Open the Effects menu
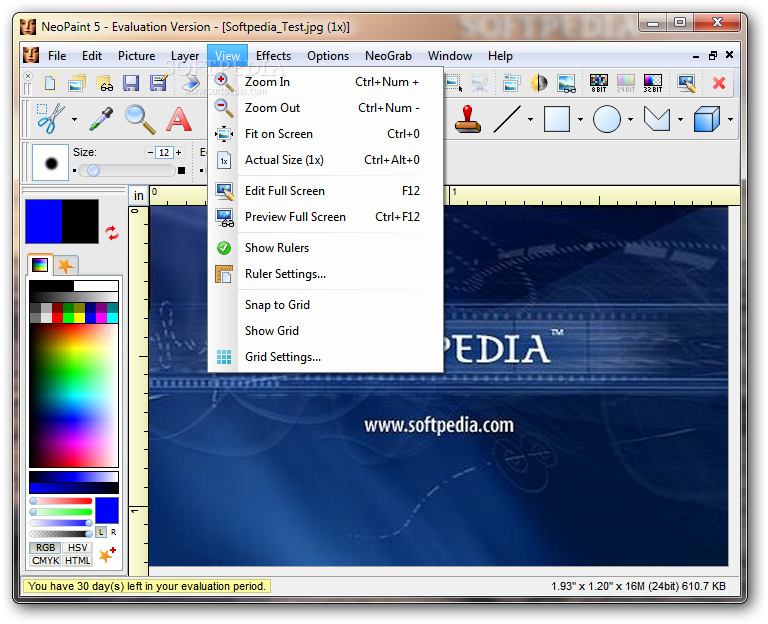Image resolution: width=768 pixels, height=624 pixels. pyautogui.click(x=273, y=56)
